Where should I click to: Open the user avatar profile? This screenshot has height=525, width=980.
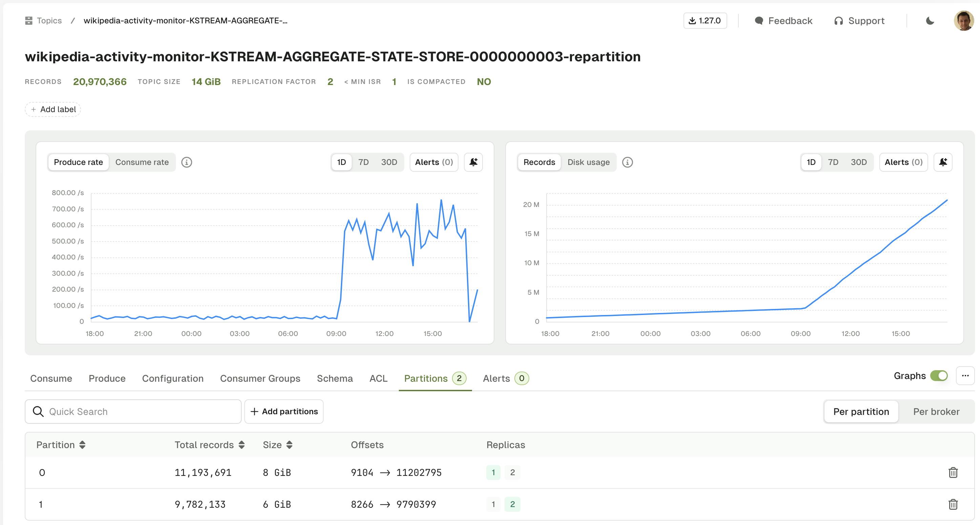(963, 21)
